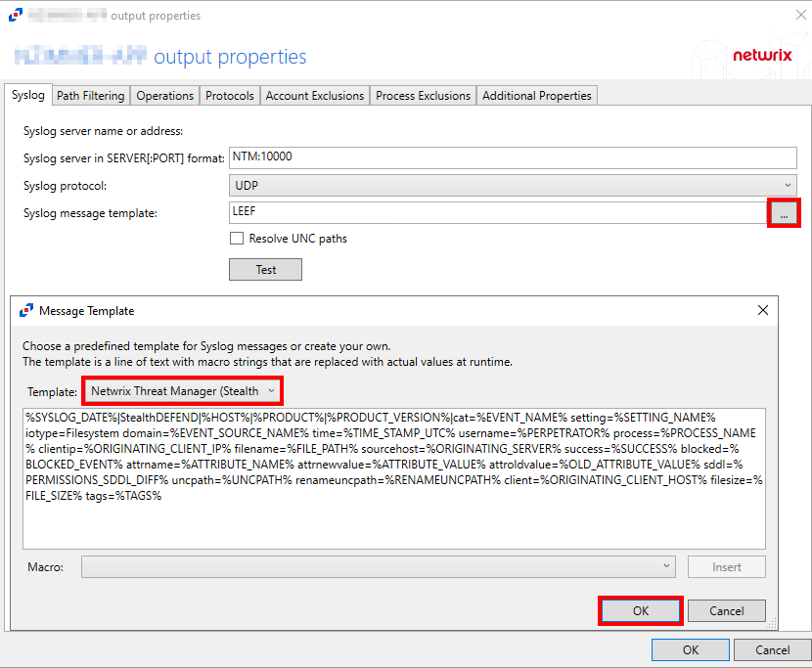The width and height of the screenshot is (812, 668).
Task: Click the Syslog server address field
Action: point(513,156)
